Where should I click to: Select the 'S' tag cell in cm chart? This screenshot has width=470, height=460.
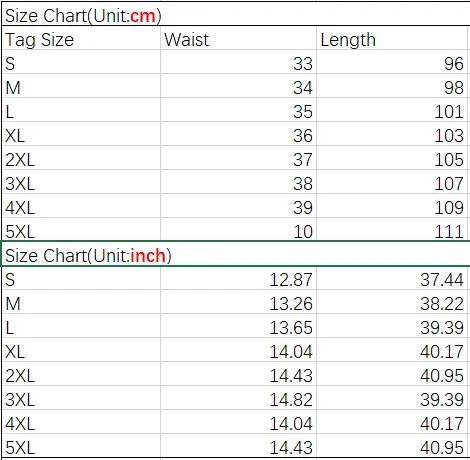pos(81,62)
